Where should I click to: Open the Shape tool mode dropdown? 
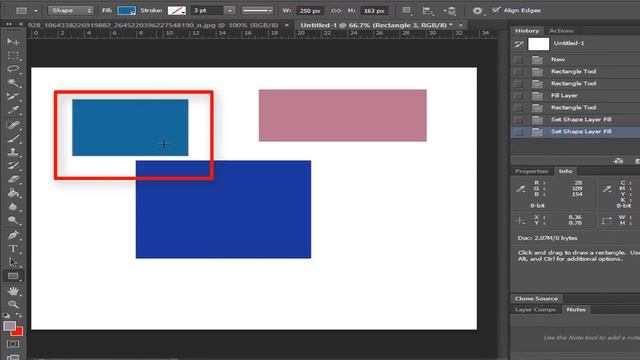71,11
